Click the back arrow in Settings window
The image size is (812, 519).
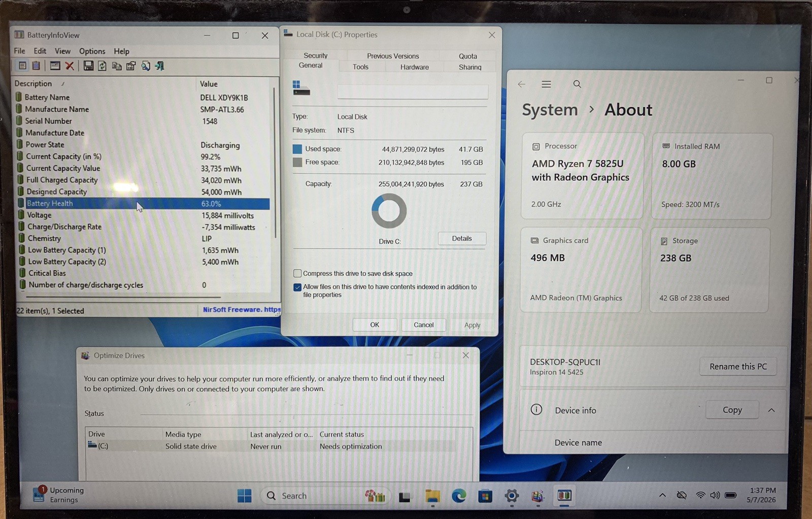521,84
